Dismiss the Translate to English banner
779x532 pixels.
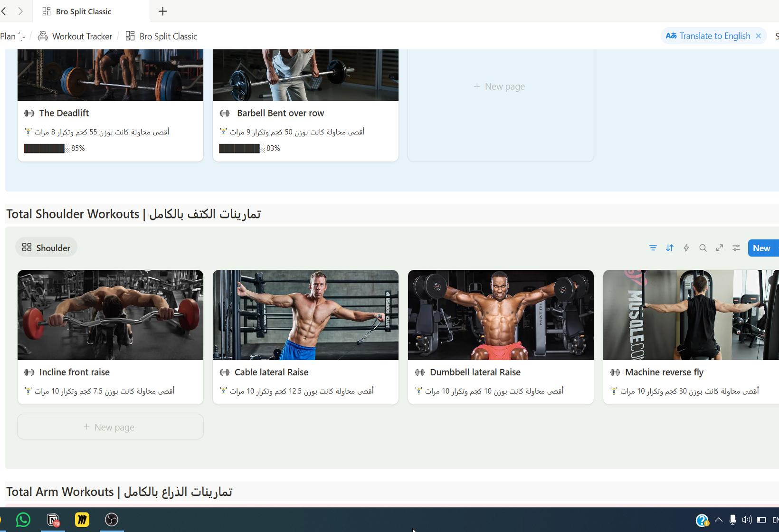coord(759,36)
